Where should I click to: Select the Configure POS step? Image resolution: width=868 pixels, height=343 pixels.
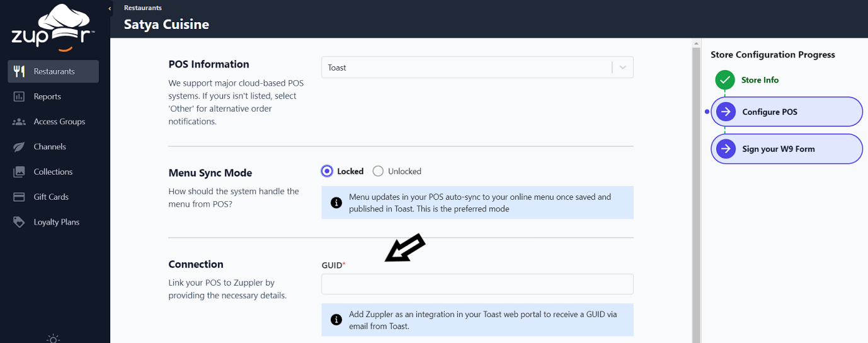pos(787,112)
